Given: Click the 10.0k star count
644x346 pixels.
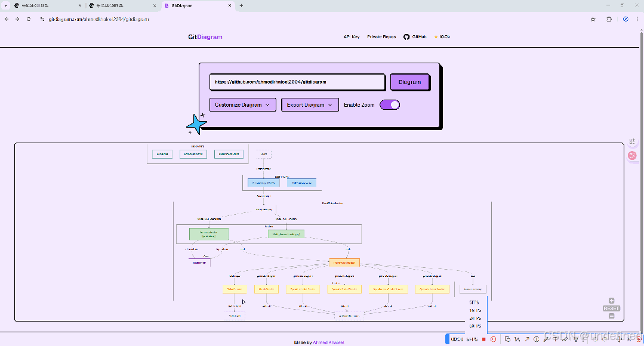Looking at the screenshot, I should 442,36.
